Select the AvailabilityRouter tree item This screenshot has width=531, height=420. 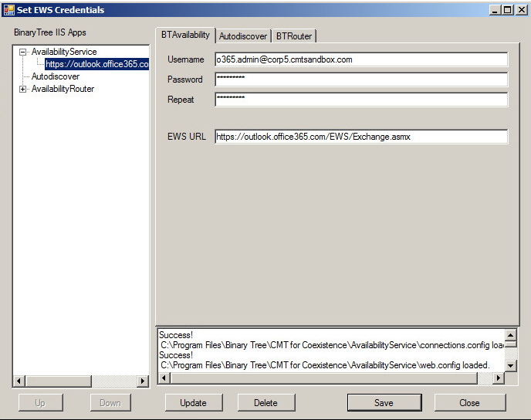63,89
